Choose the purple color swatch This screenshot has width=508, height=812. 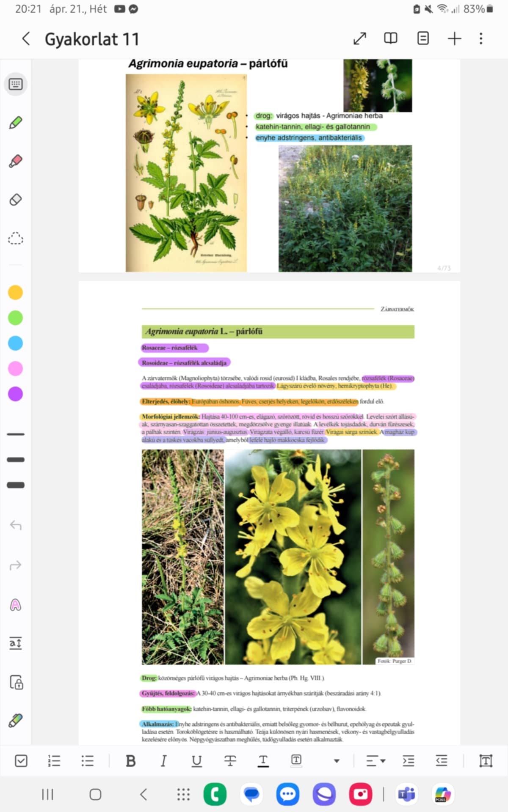[16, 394]
